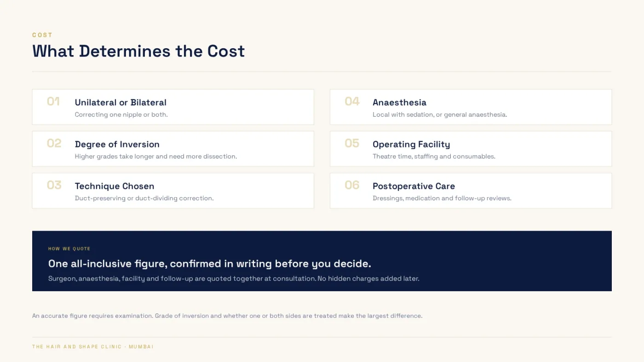Click the footnote about accurate figure requiring examination

(x=227, y=316)
